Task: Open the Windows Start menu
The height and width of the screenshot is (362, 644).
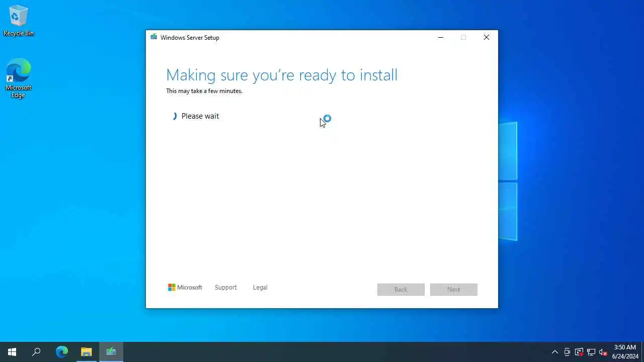Action: [12, 352]
